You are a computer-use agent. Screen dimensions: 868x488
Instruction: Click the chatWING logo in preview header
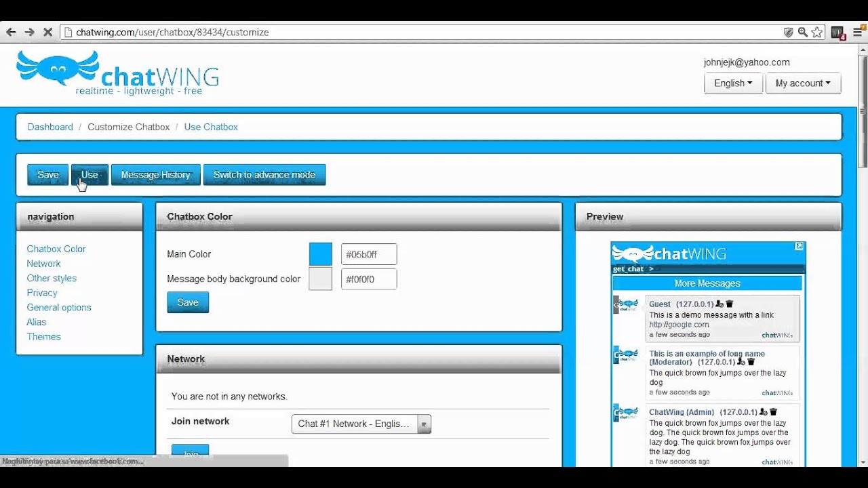(669, 253)
